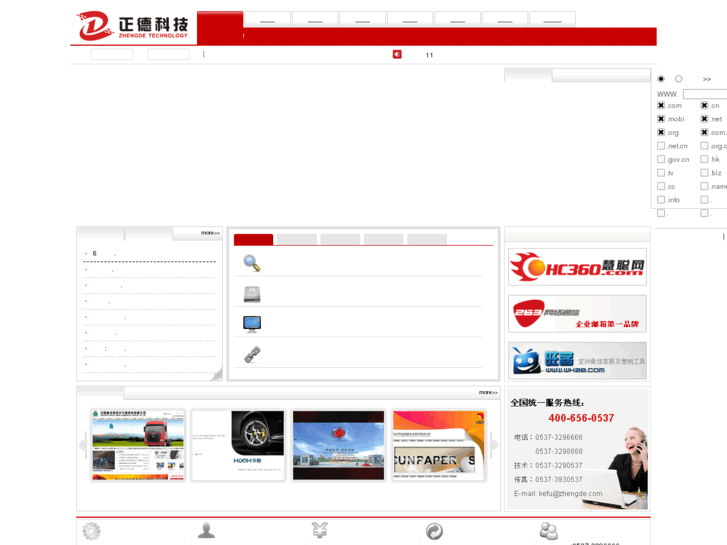Click the single user silhouette icon
The width and height of the screenshot is (727, 545).
[x=206, y=530]
